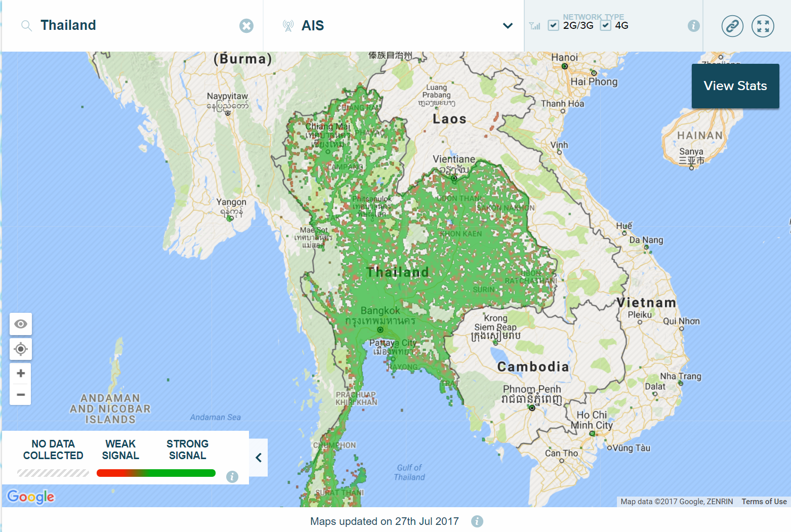Click the Laos country label
Image resolution: width=791 pixels, height=532 pixels.
(x=449, y=119)
